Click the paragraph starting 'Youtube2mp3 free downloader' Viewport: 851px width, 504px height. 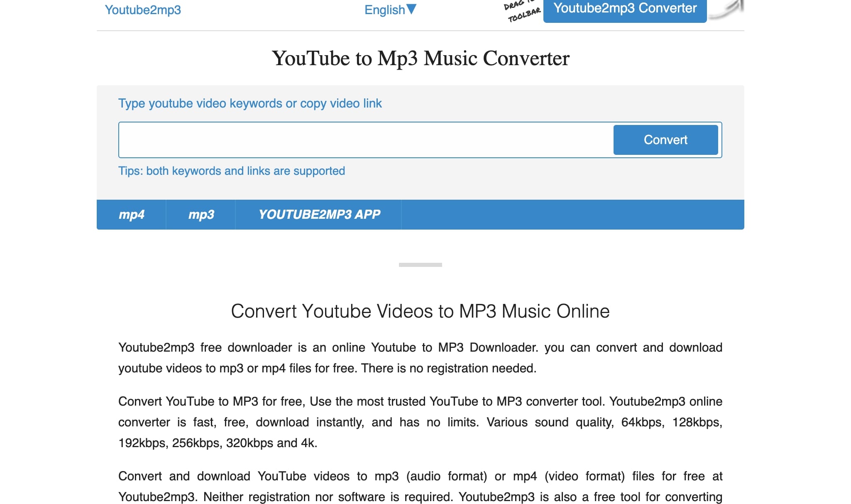(420, 358)
